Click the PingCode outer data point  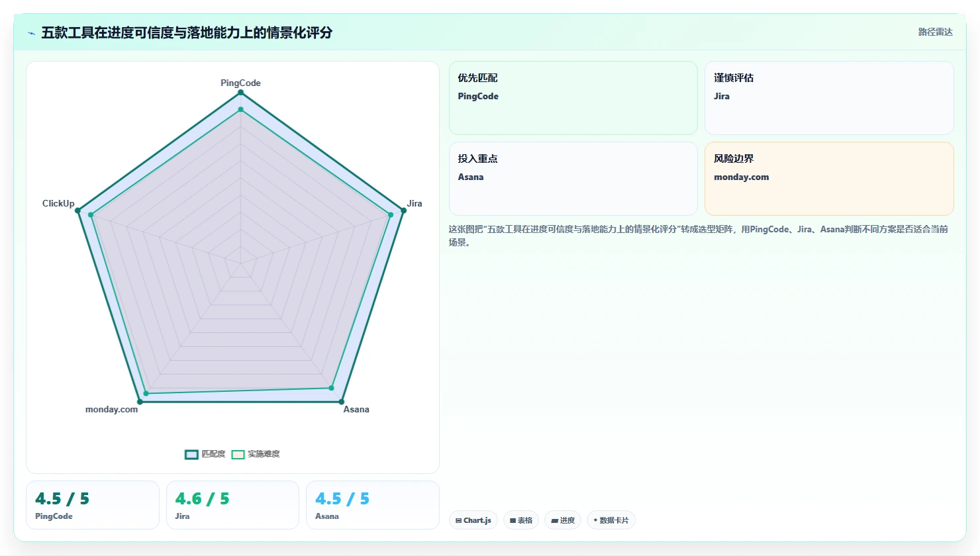tap(240, 93)
